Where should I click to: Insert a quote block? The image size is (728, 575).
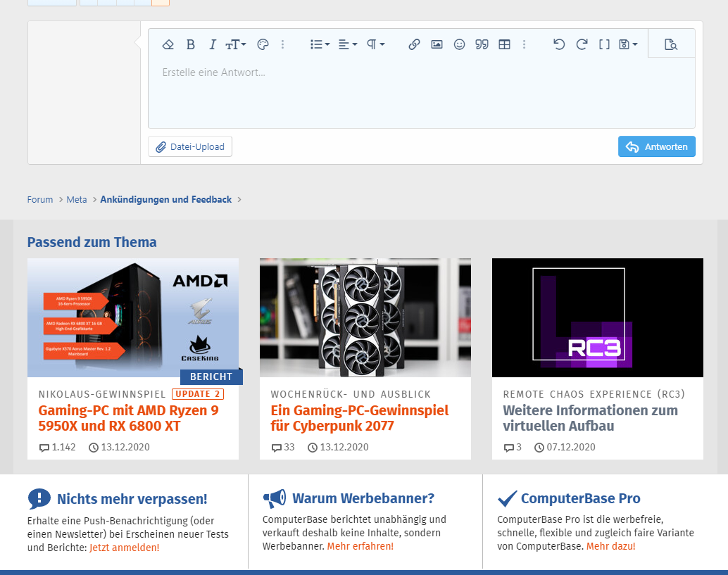click(482, 44)
